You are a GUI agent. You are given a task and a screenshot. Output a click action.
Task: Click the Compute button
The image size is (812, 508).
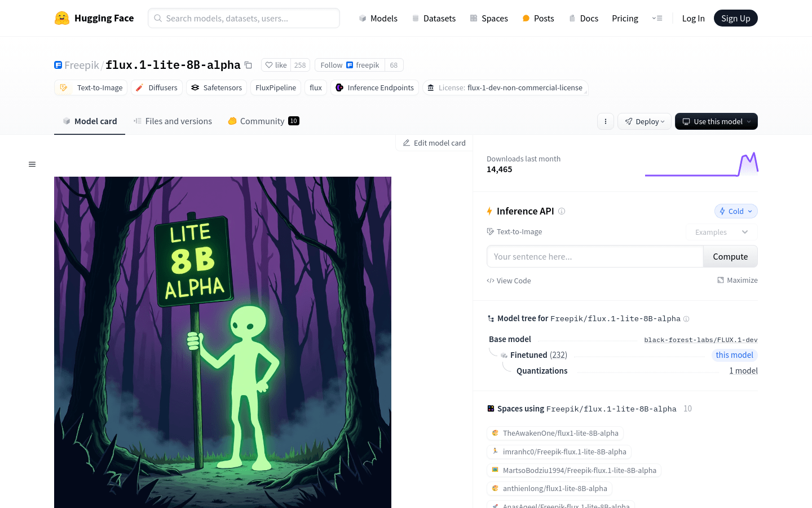tap(730, 256)
